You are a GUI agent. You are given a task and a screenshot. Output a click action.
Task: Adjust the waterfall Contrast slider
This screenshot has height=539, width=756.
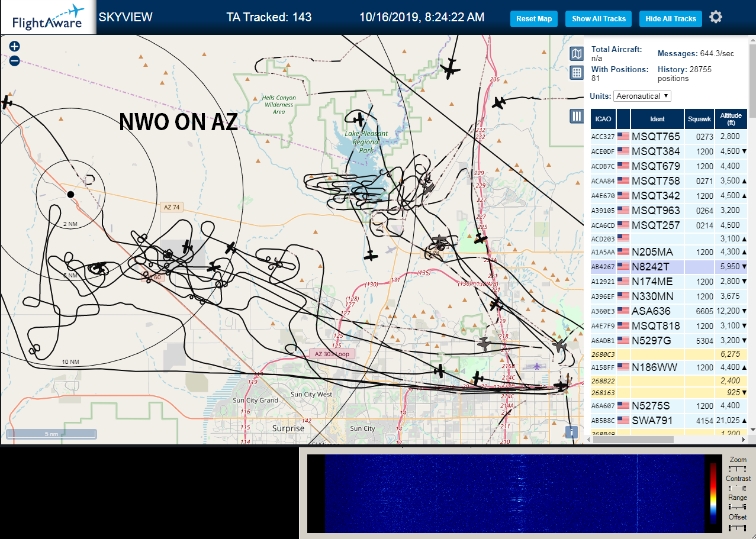point(738,488)
